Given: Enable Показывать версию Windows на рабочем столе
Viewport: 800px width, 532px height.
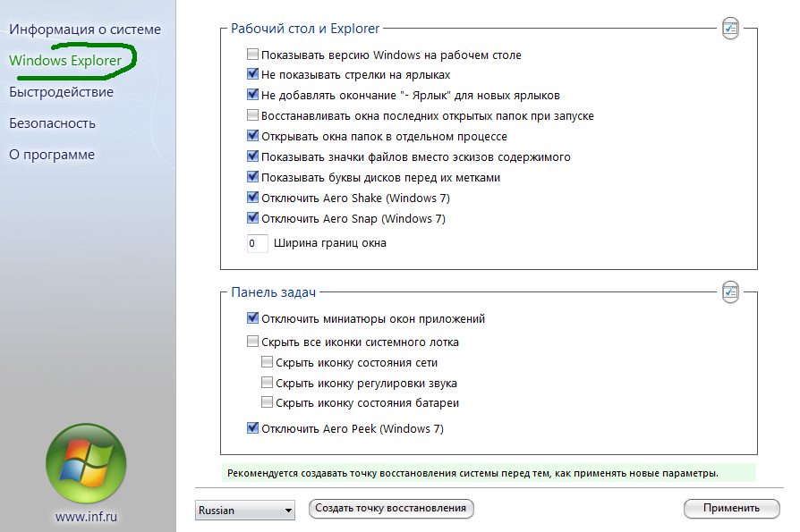Looking at the screenshot, I should pos(252,54).
